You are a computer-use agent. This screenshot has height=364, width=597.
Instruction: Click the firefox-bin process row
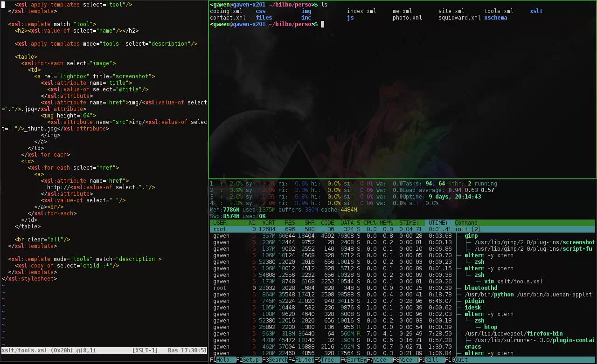tap(514, 334)
